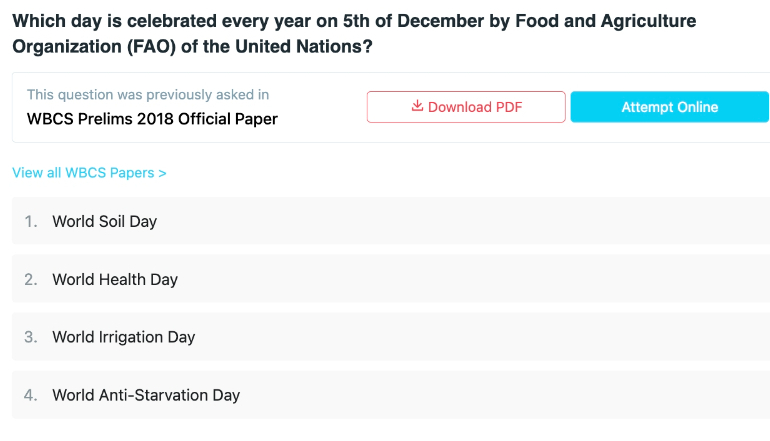Screen dimensions: 770x441
Task: Pick the World Irrigation Day option
Action: point(391,337)
